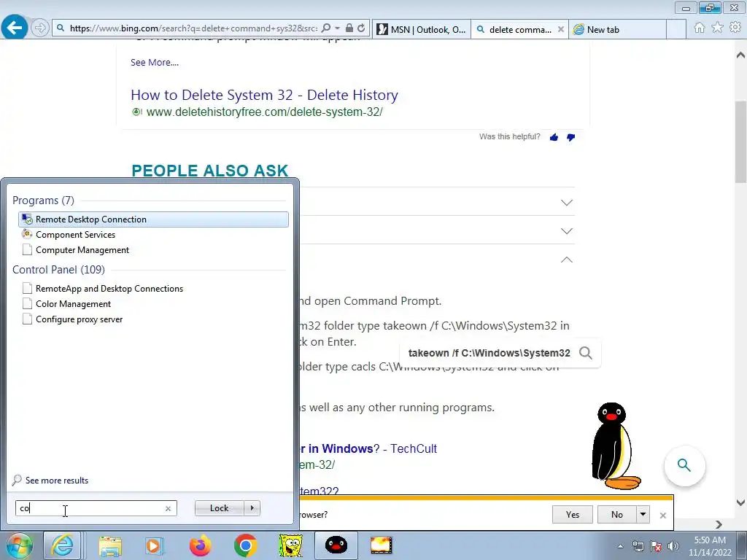747x560 pixels.
Task: Click the browser address bar URL
Action: pyautogui.click(x=193, y=28)
